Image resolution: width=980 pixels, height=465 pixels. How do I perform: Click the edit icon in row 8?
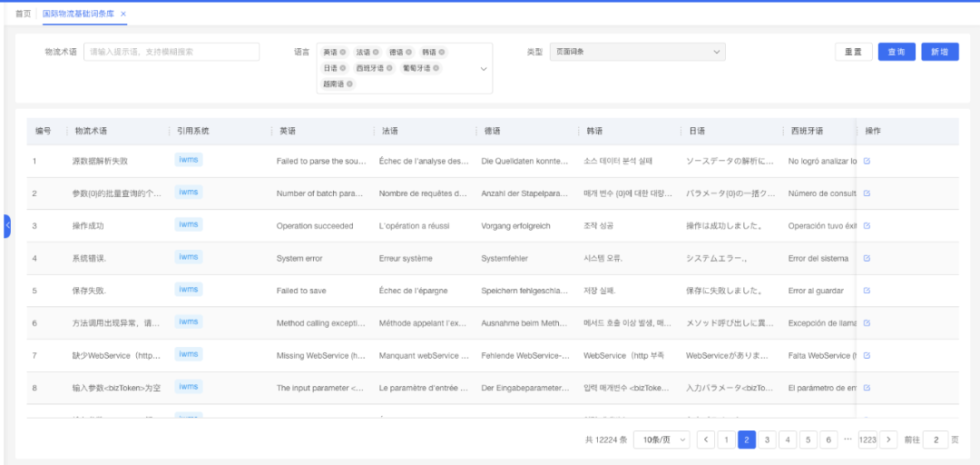pos(867,388)
